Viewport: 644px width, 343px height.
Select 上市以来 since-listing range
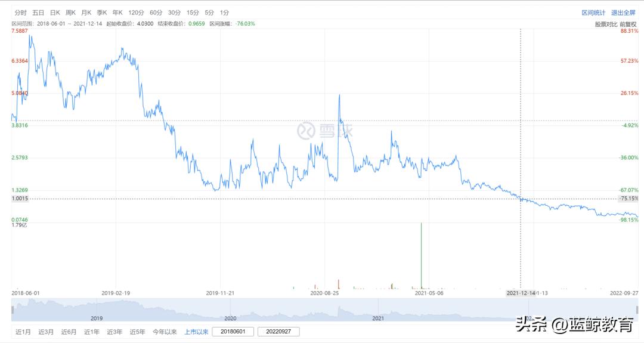pos(196,332)
